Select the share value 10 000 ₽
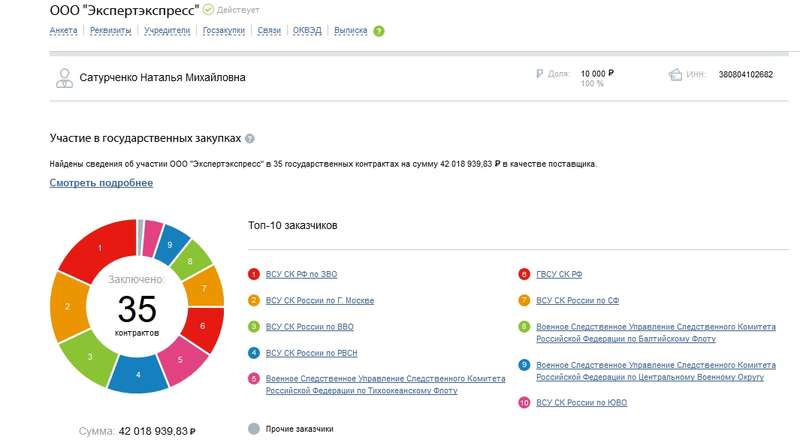This screenshot has width=800, height=446. 597,73
